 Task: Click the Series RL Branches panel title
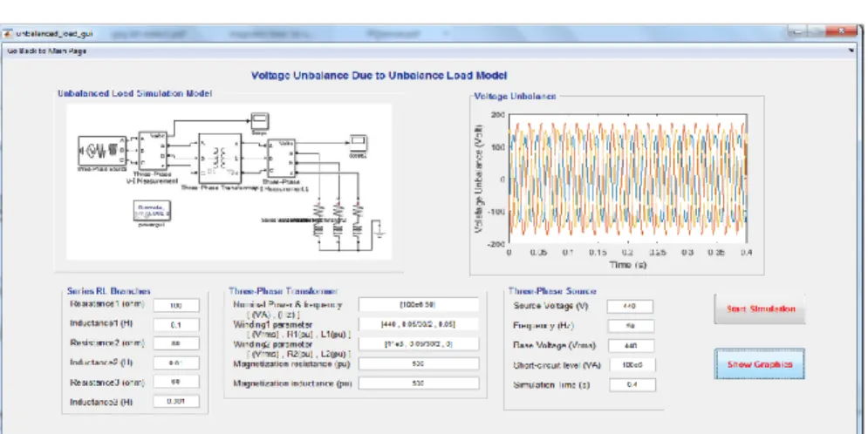[x=108, y=291]
